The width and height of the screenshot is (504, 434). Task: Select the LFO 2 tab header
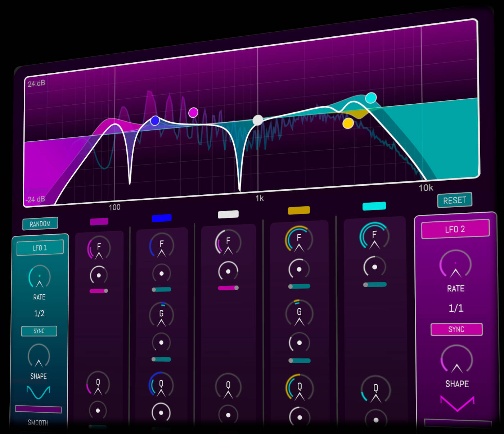point(455,229)
